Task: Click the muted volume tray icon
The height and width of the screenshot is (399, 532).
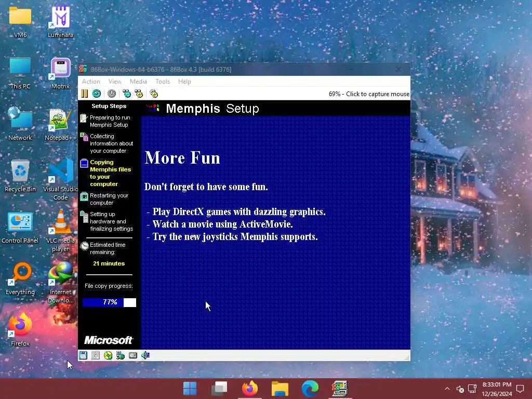Action: coord(460,389)
